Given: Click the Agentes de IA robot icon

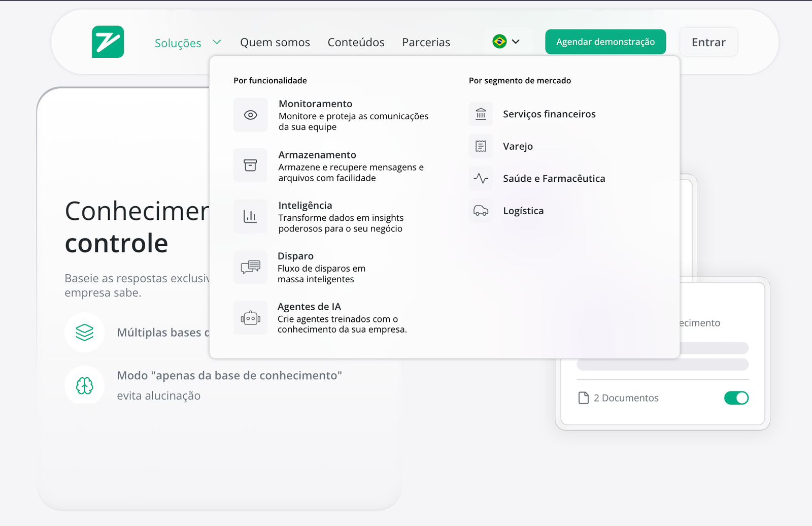Looking at the screenshot, I should (x=250, y=318).
